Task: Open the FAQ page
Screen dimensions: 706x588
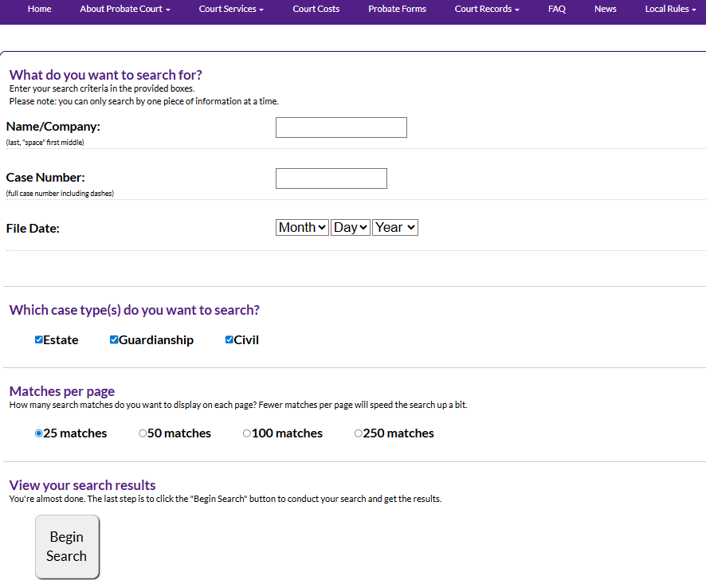Action: tap(557, 9)
